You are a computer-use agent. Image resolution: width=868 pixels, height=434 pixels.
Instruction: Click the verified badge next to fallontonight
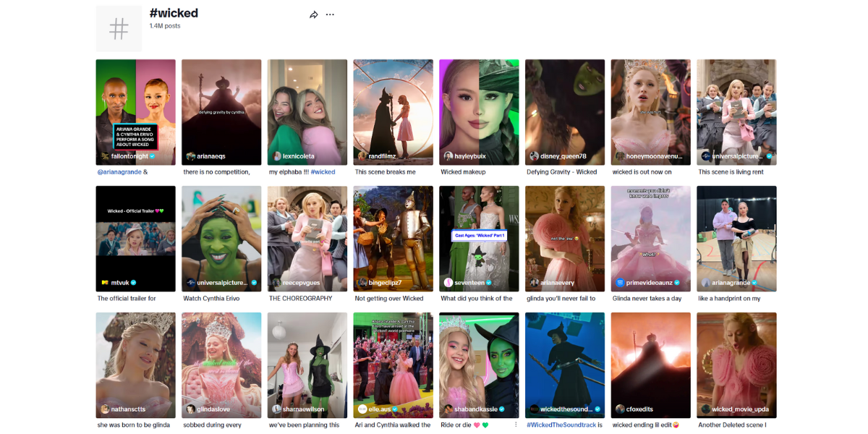pyautogui.click(x=153, y=156)
